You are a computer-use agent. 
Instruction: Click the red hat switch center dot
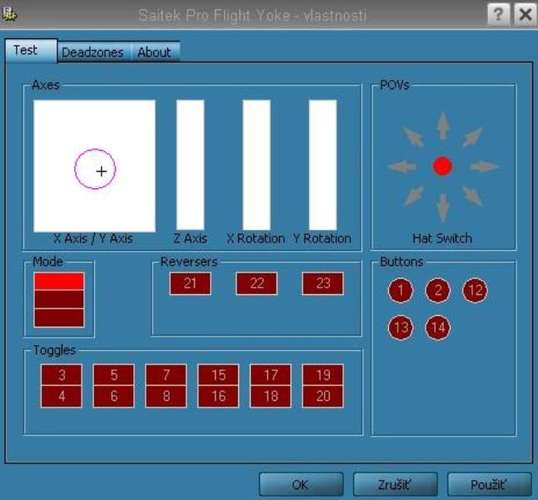point(442,166)
